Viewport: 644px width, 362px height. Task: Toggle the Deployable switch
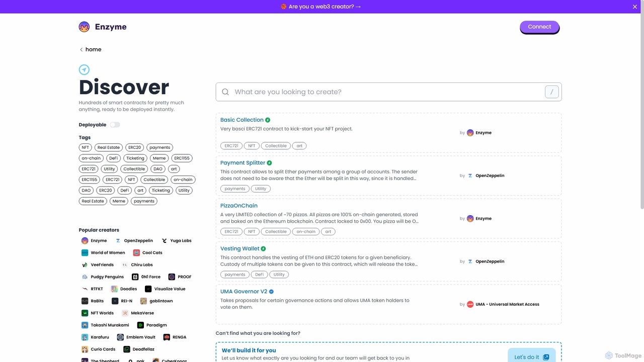point(115,125)
